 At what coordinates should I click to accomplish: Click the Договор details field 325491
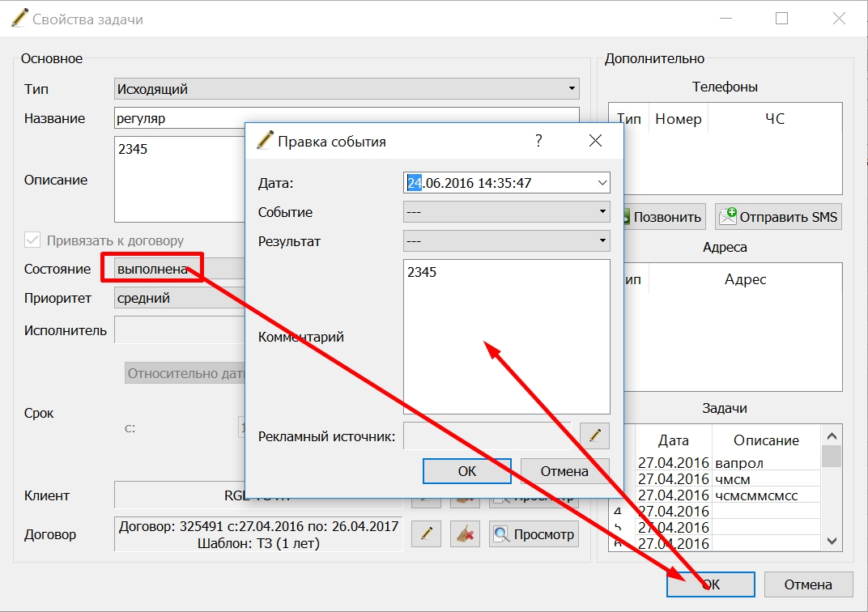pyautogui.click(x=258, y=534)
